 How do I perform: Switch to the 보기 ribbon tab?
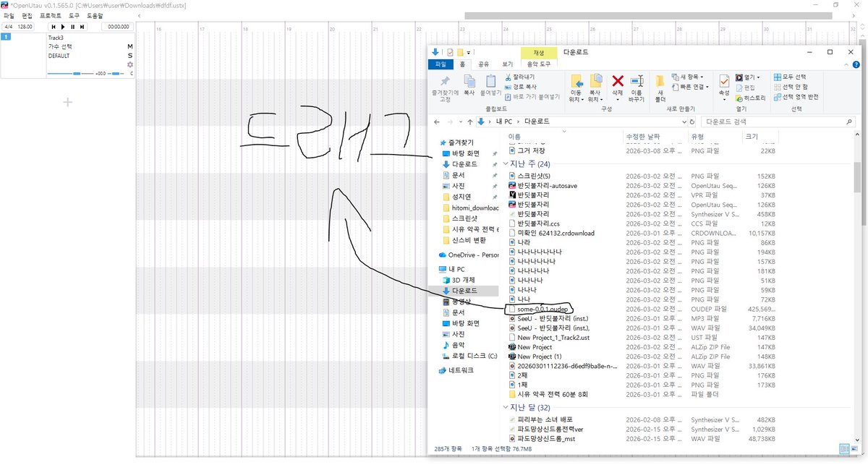[507, 64]
